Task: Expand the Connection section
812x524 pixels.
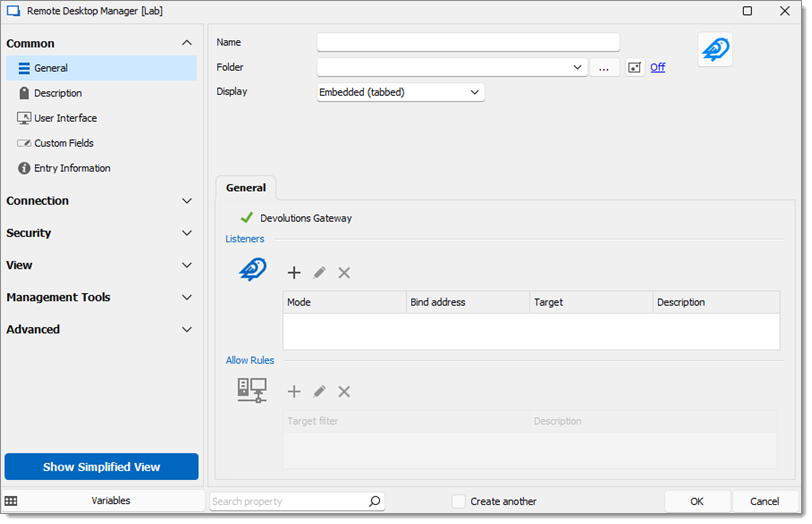Action: 99,201
